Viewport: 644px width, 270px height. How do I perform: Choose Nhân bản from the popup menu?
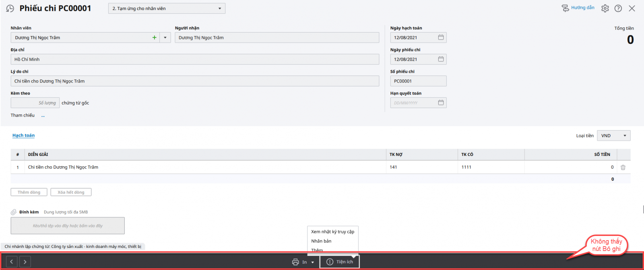pos(321,241)
